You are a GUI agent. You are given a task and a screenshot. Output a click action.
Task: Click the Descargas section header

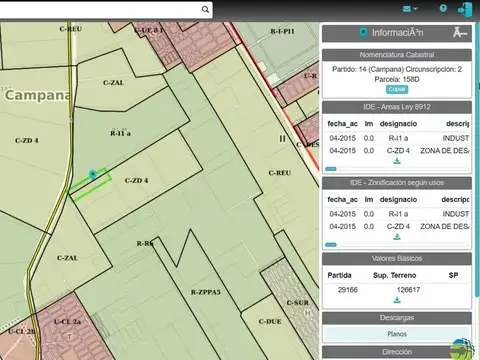coord(397,318)
